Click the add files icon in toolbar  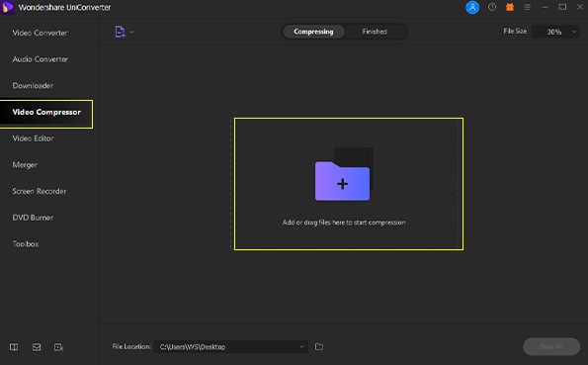(x=120, y=32)
